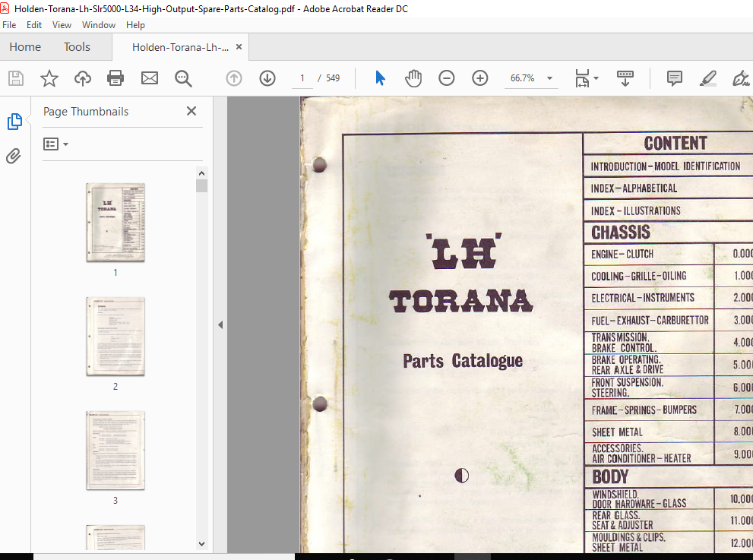Select page 2 thumbnail
This screenshot has height=560, width=753.
point(115,336)
